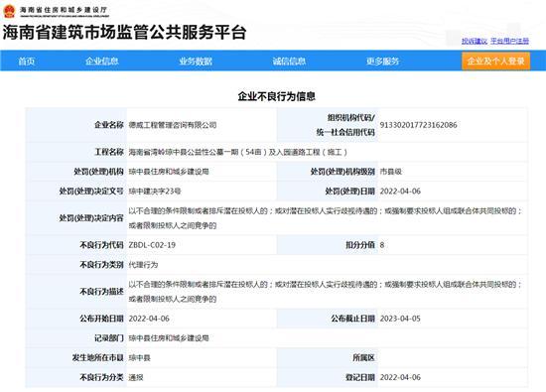Screen dimensions: 546x392
Task: Click the 企业及个人登录 button
Action: (x=495, y=62)
